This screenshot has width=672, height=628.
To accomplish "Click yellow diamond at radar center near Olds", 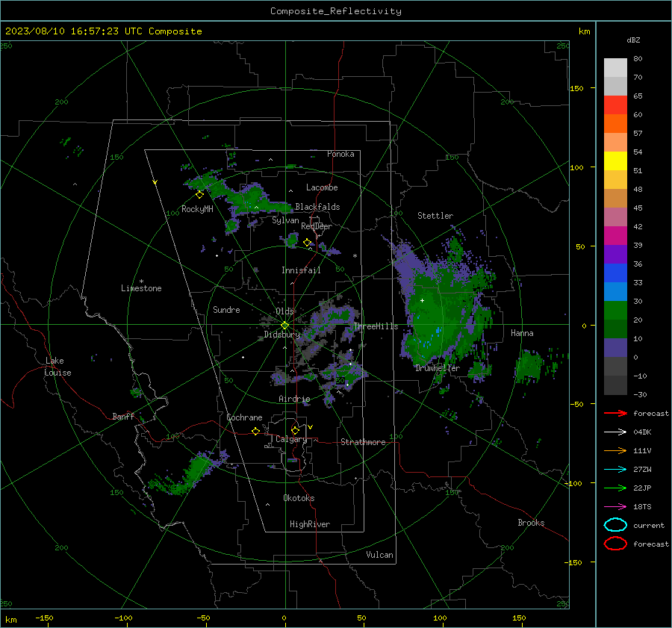I will pos(284,326).
